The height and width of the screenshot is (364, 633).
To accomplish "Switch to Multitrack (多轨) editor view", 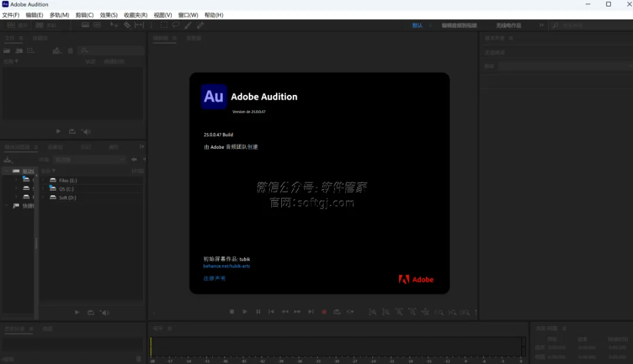I will click(46, 25).
